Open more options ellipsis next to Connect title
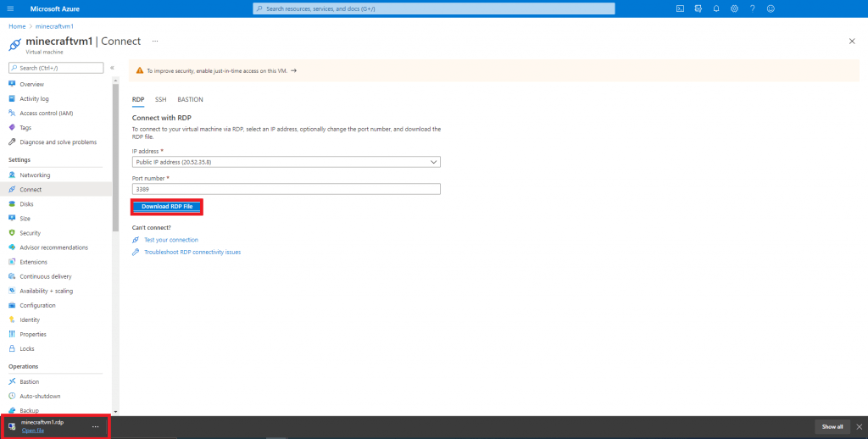Screen dimensions: 868x439 point(155,42)
